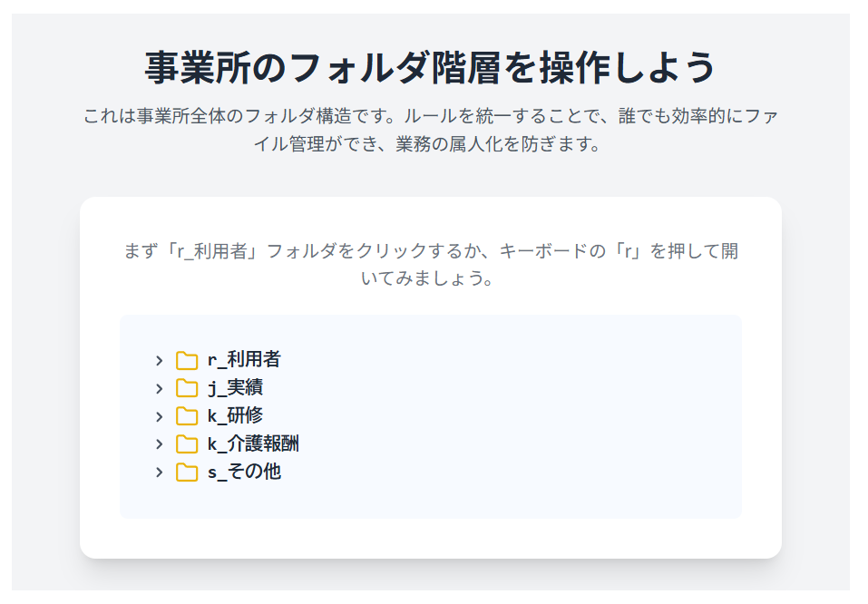Click empty area below s_その他 in tree panel
Screen dimensions: 868x604
click(431, 501)
